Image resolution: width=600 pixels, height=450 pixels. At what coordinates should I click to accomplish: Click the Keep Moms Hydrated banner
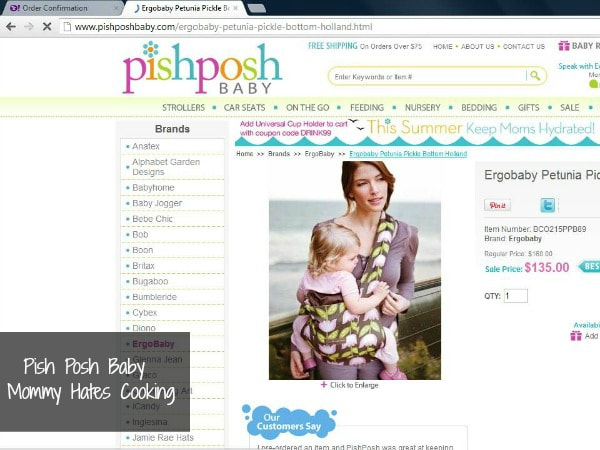pyautogui.click(x=417, y=132)
